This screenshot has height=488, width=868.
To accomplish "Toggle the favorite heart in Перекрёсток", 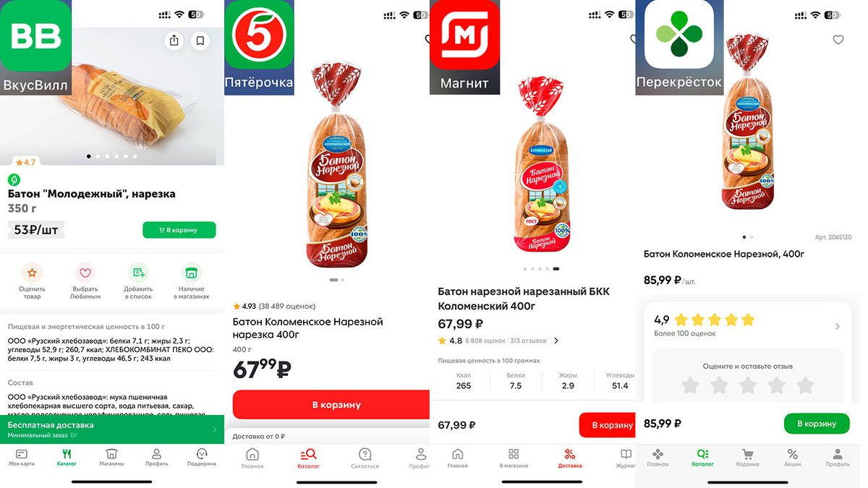I will [838, 40].
